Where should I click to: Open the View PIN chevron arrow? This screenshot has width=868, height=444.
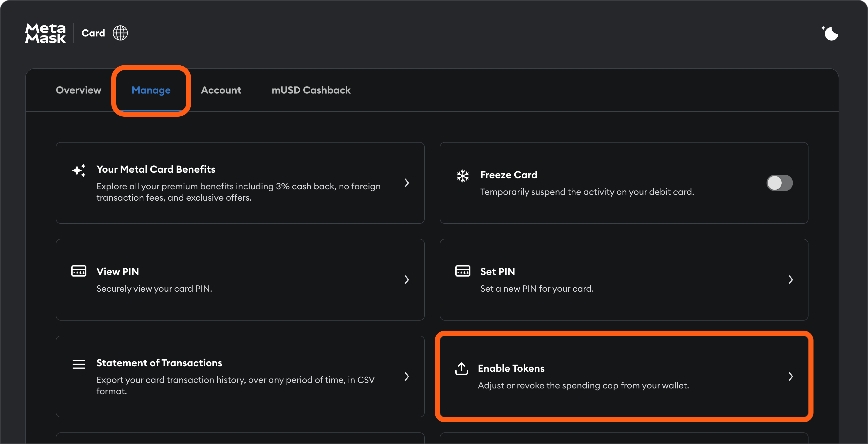407,280
